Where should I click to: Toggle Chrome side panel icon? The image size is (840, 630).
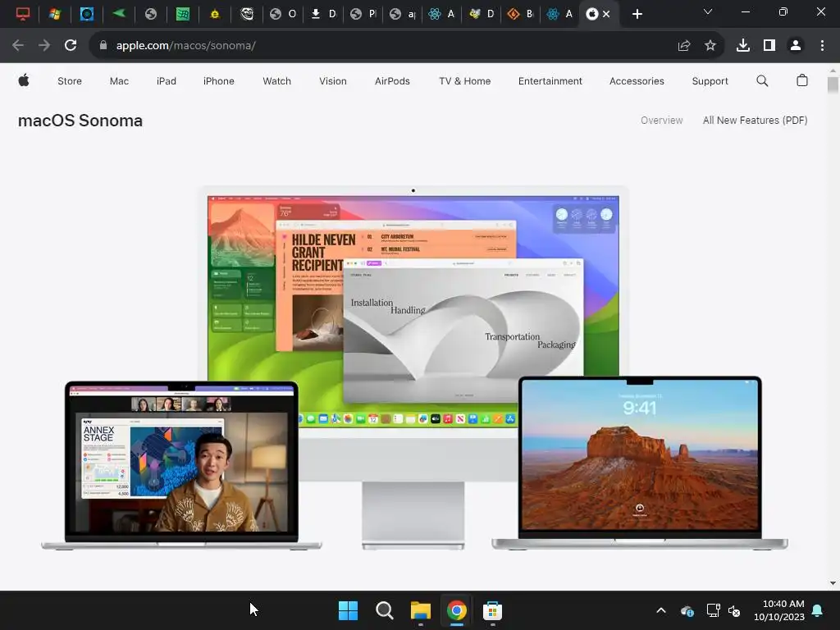click(769, 46)
